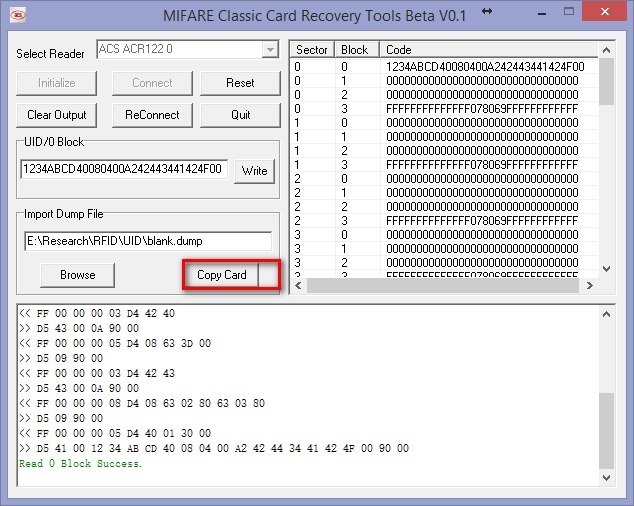Click the Reset button

240,83
